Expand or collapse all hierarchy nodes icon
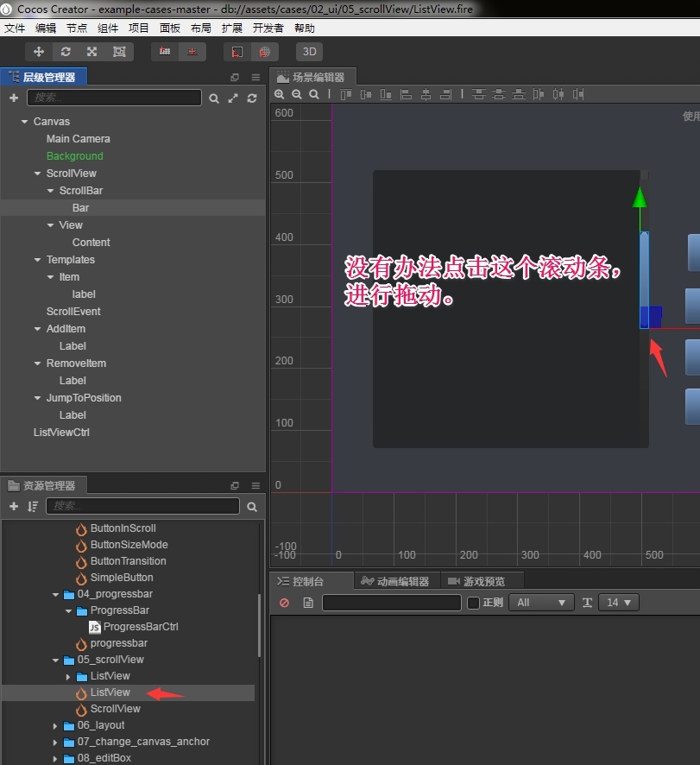 coord(233,98)
